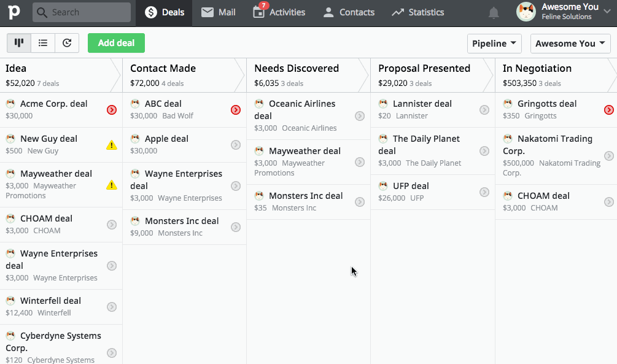Image resolution: width=617 pixels, height=364 pixels.
Task: Click the Add deal button
Action: (116, 43)
